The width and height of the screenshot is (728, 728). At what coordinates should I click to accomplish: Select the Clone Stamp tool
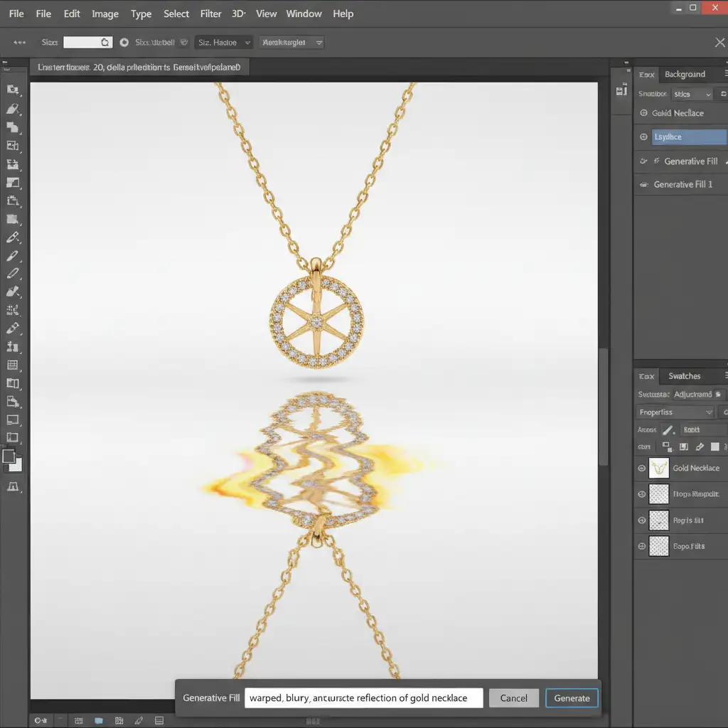12,346
